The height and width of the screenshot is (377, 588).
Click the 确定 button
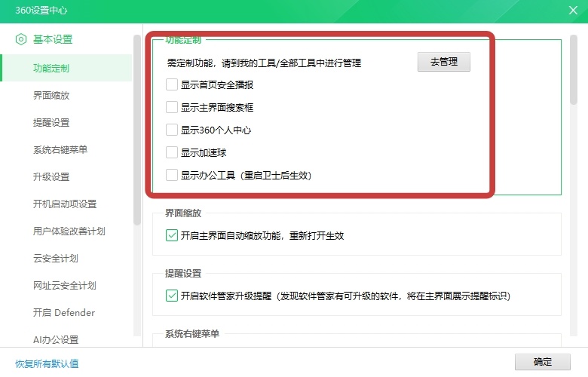(x=542, y=362)
